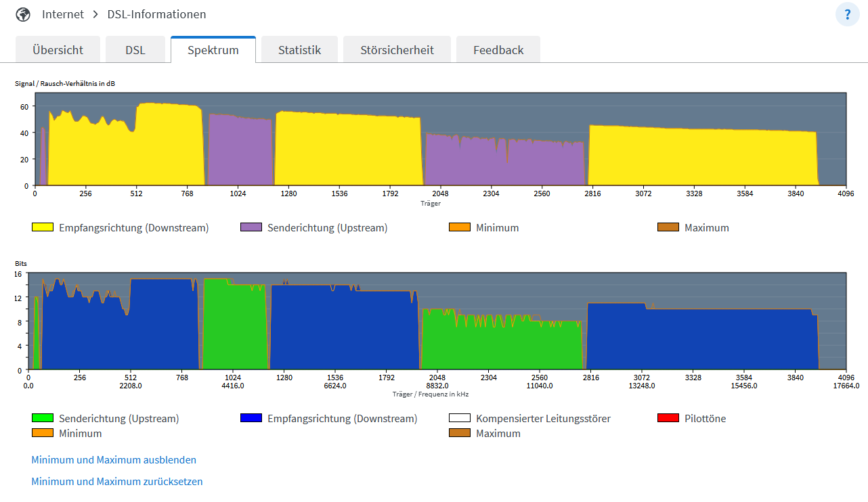
Task: Open the Störsicherheit tab
Action: tap(397, 50)
